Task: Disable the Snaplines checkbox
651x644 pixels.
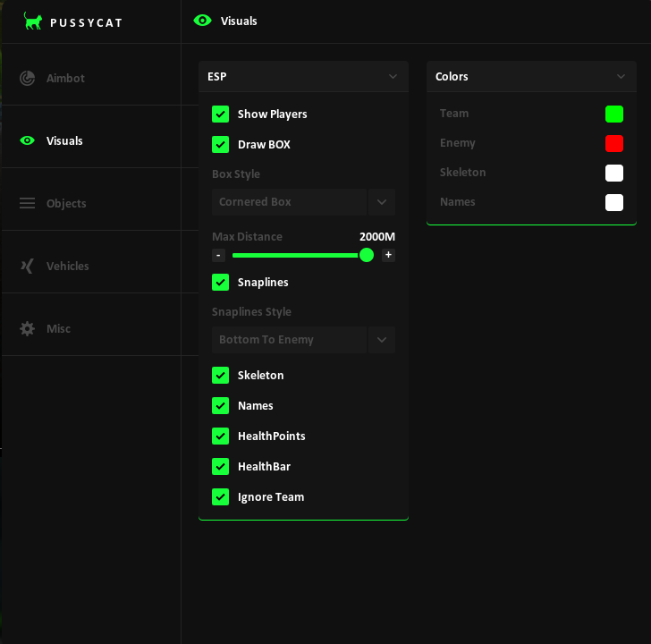Action: pos(221,283)
